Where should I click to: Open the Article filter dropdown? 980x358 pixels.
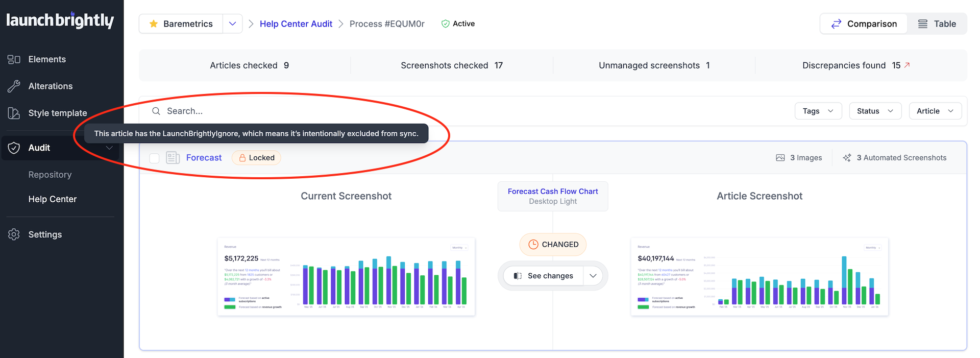935,111
